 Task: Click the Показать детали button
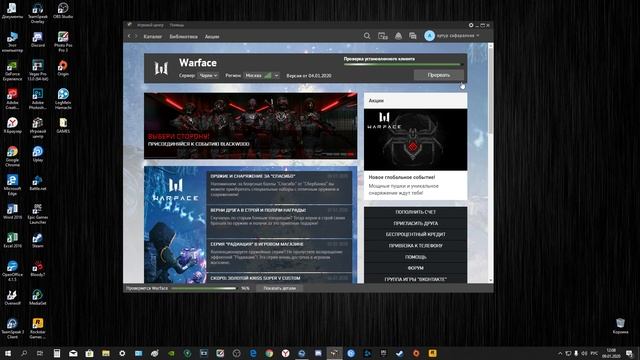click(x=280, y=288)
